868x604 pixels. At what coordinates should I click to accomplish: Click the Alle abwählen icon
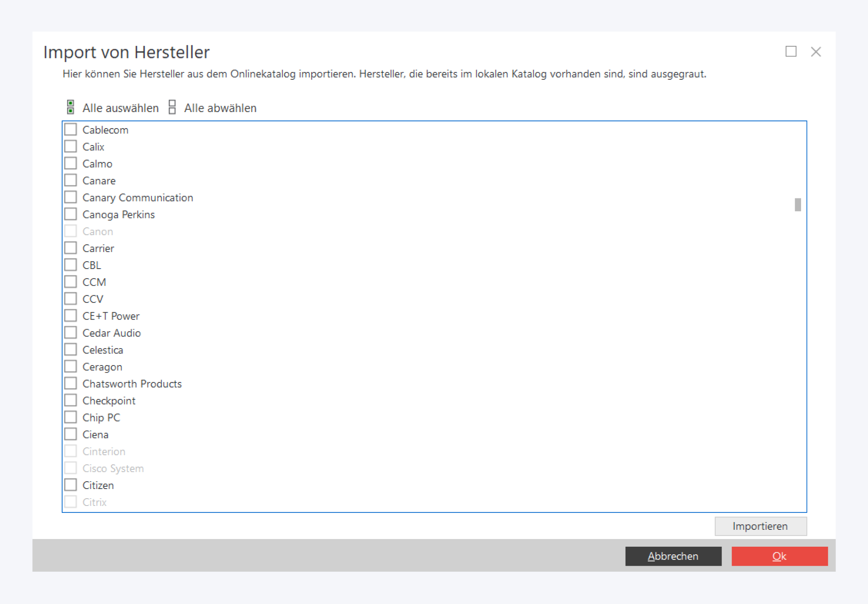tap(172, 107)
